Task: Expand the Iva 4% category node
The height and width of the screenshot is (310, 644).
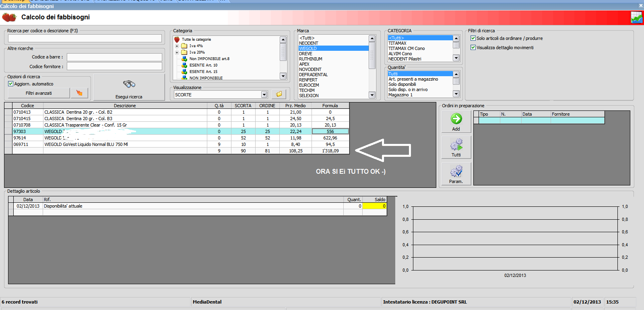Action: tap(177, 46)
